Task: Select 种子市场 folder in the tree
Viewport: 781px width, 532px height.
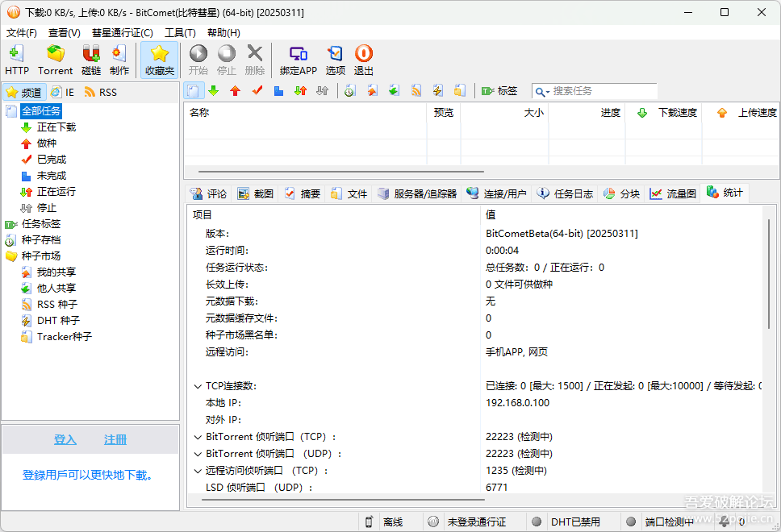Action: [x=41, y=256]
